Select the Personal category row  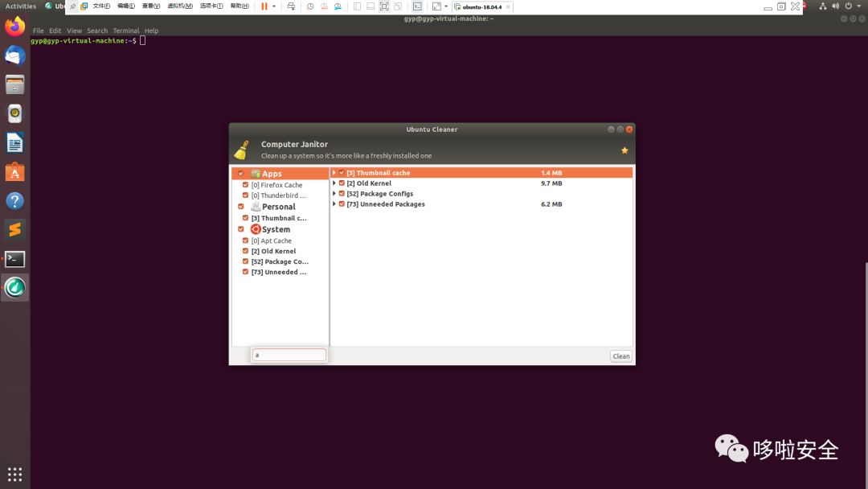280,207
